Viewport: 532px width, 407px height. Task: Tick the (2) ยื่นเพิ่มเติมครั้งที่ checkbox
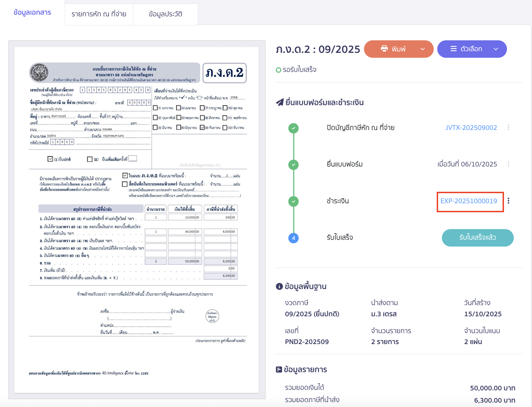90,159
